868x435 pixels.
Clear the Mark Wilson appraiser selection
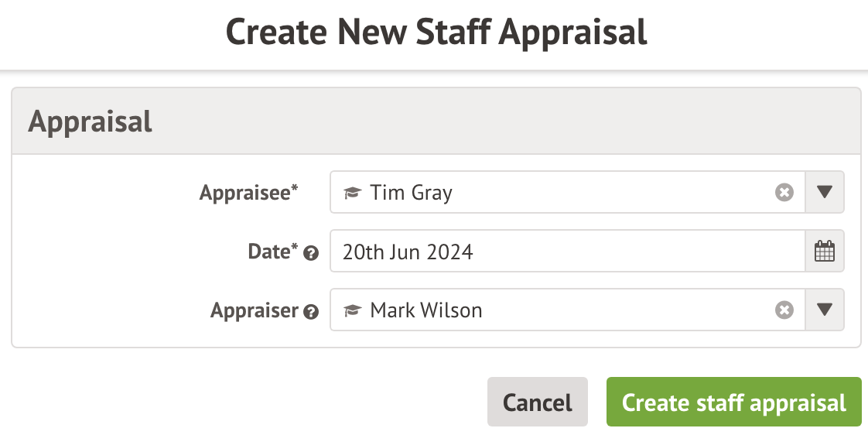pos(784,310)
